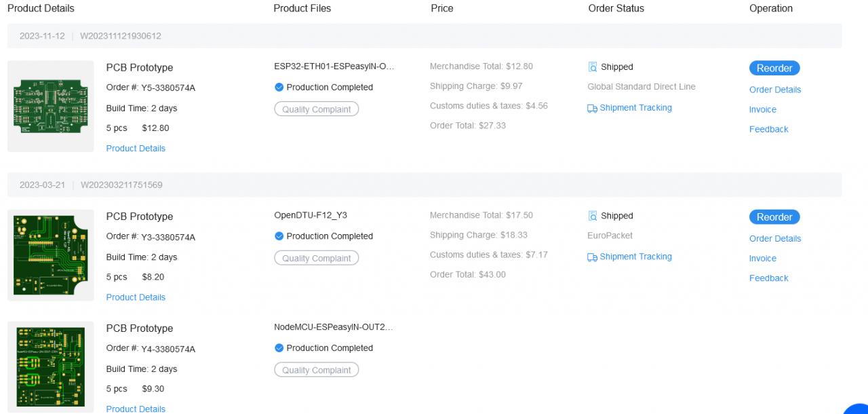Screen dimensions: 868x414
Task: File a Quality Complaint for NodeMCU-ESPeasyIN
Action: point(317,370)
